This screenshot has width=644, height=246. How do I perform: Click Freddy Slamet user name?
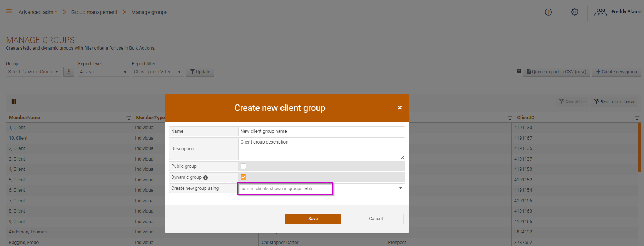point(627,12)
